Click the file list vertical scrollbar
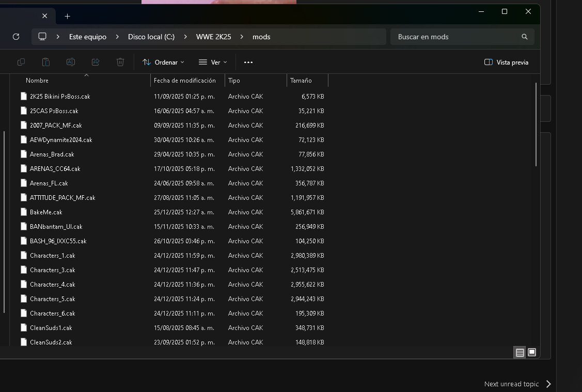The image size is (582, 392). pos(536,124)
